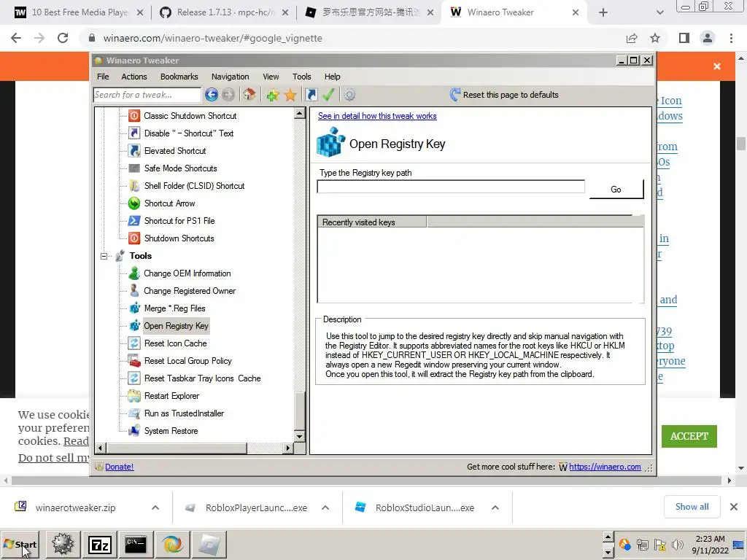This screenshot has height=560, width=747.
Task: Open command prompt from the taskbar
Action: pos(135,545)
